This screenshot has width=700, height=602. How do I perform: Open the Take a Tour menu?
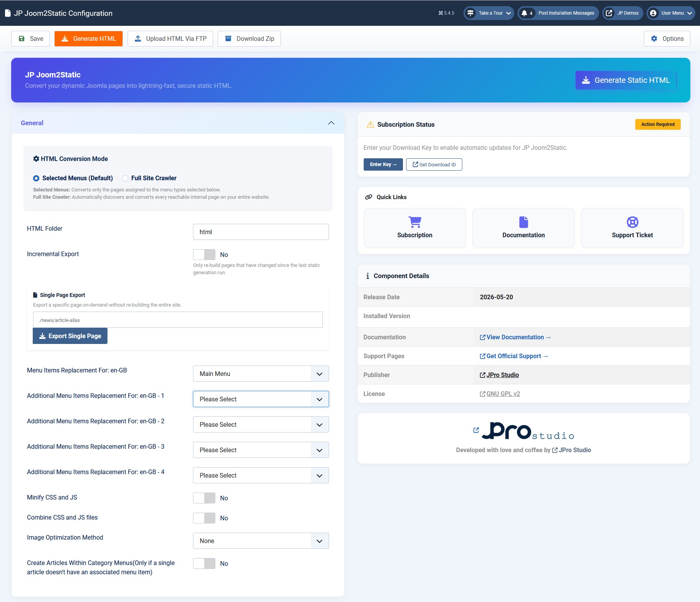(x=489, y=13)
